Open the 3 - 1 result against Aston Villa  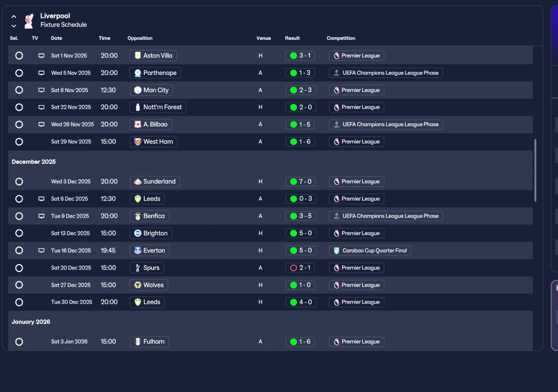(300, 55)
